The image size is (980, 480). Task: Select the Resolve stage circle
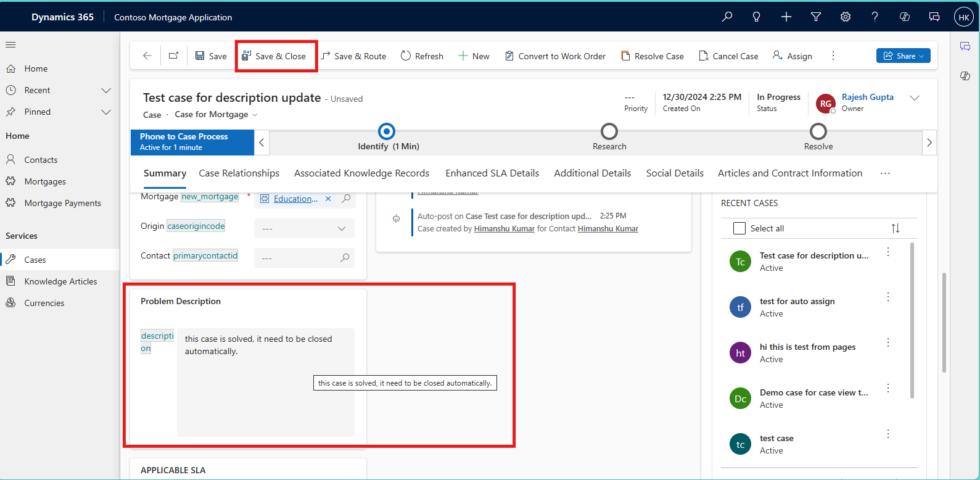coord(818,131)
